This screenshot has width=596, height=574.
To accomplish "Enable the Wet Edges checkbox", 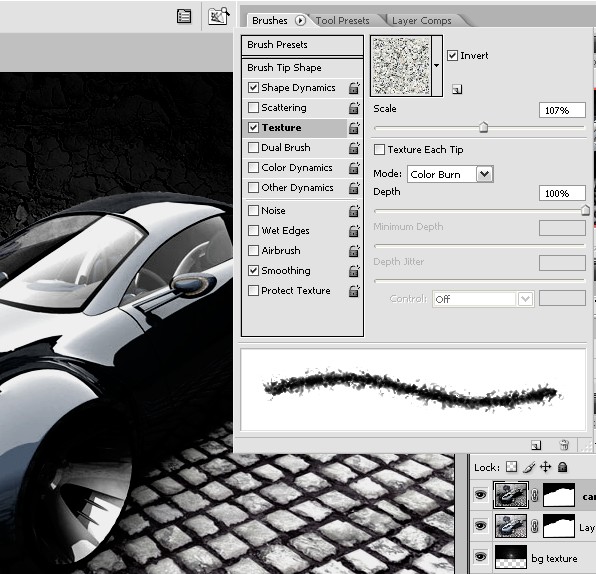I will click(254, 230).
